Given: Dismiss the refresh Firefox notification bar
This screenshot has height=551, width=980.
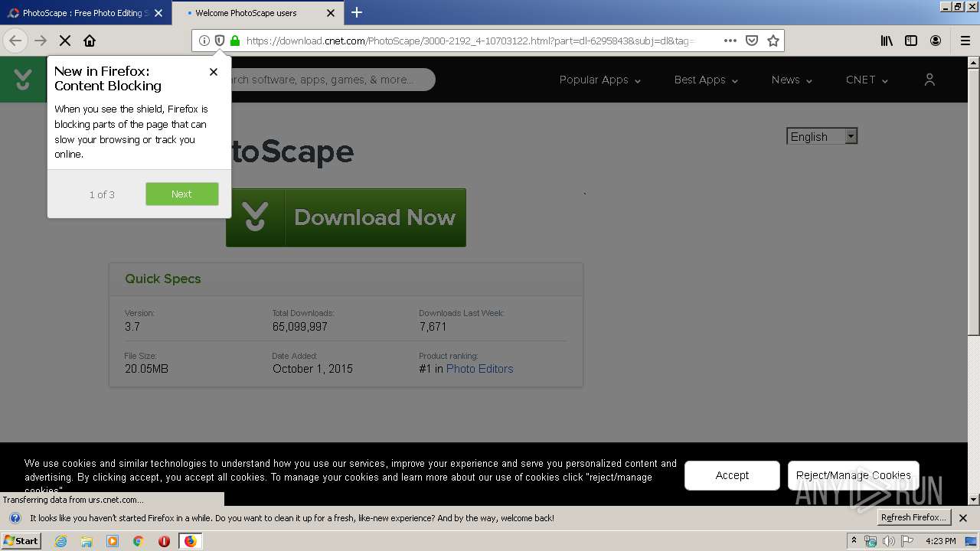Looking at the screenshot, I should (963, 518).
